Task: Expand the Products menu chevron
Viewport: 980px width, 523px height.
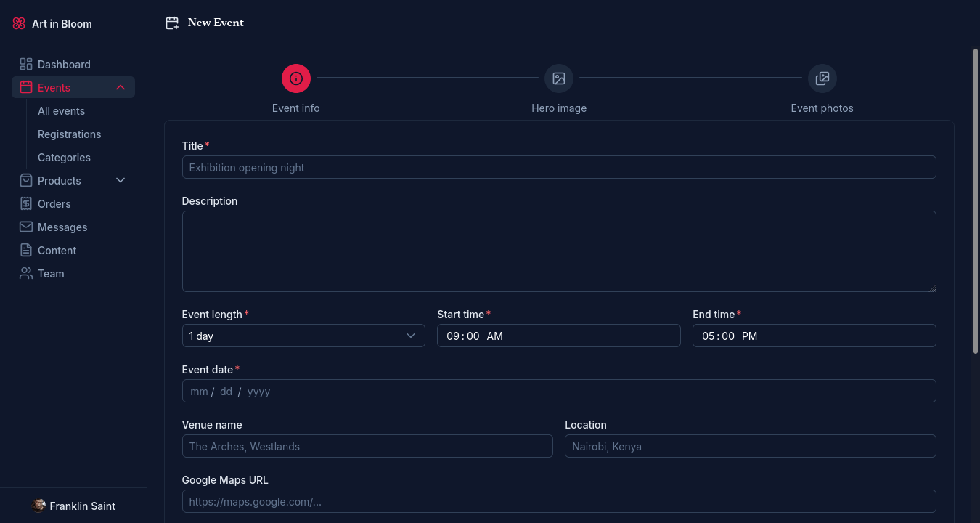Action: pyautogui.click(x=121, y=180)
